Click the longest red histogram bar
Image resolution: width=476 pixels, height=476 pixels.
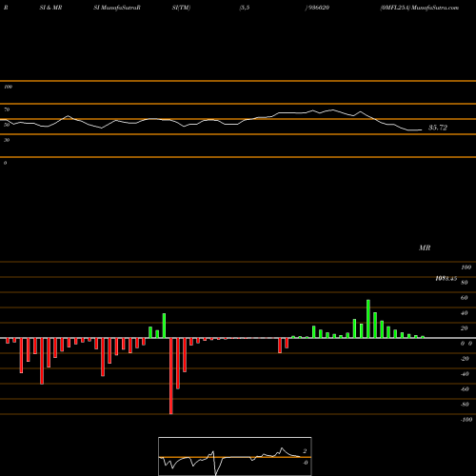(x=171, y=376)
